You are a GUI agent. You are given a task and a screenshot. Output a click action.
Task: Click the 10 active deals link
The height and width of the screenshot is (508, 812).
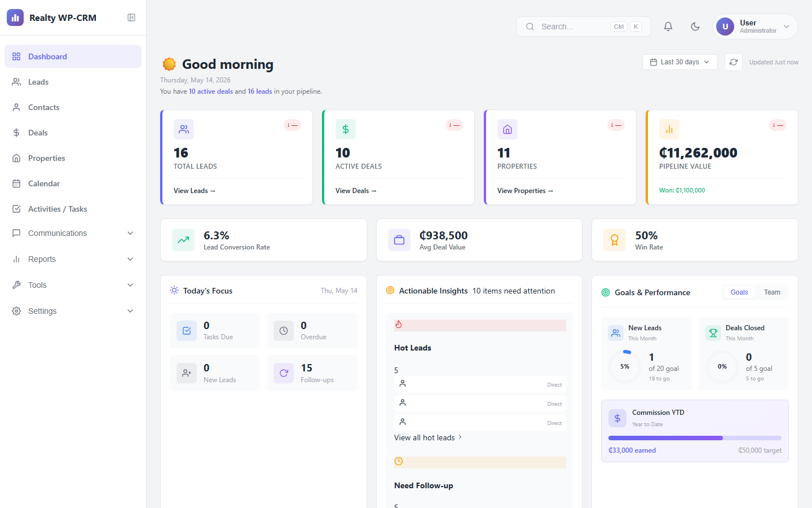(211, 91)
